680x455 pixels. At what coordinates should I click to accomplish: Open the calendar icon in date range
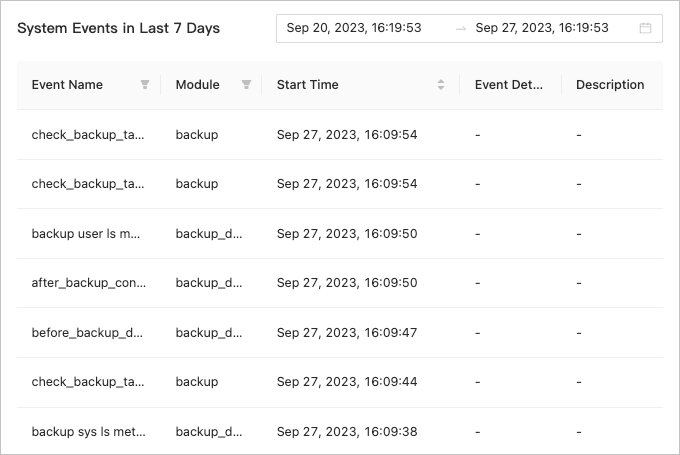(645, 28)
